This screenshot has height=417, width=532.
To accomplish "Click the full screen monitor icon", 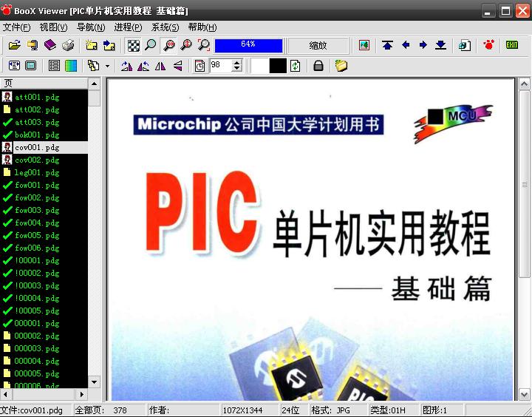I will [30, 65].
